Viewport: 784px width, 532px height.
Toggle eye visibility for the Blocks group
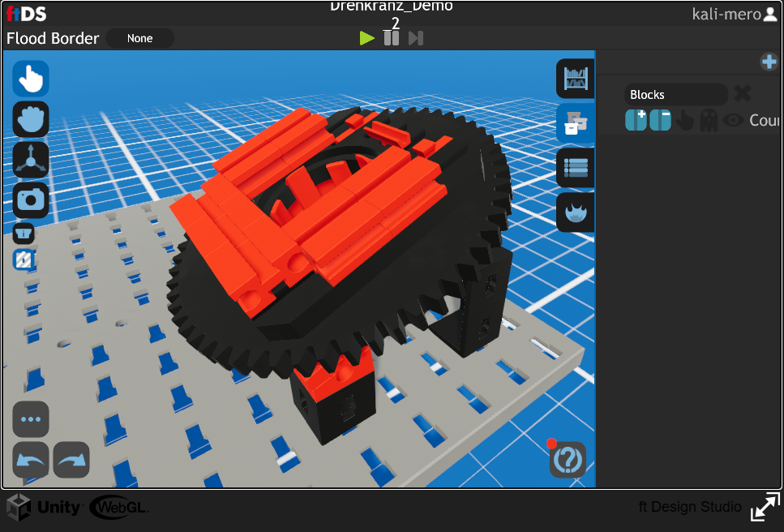(x=734, y=121)
